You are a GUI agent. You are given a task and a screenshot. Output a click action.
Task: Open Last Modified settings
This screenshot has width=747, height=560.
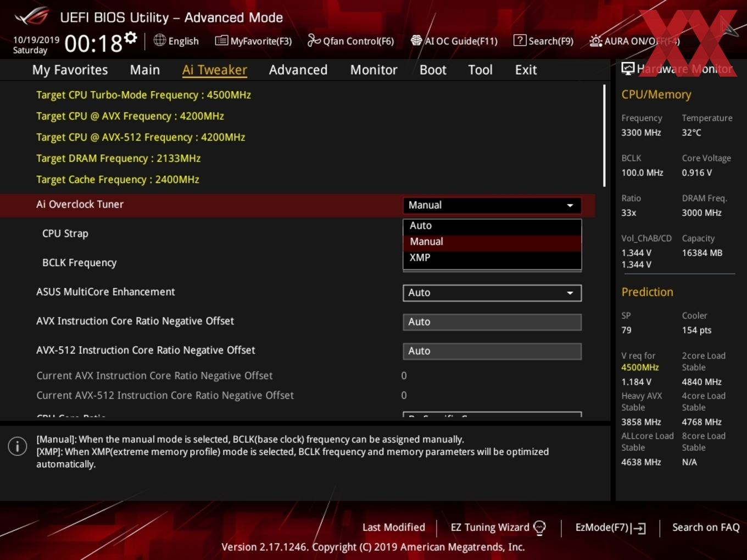(x=393, y=527)
